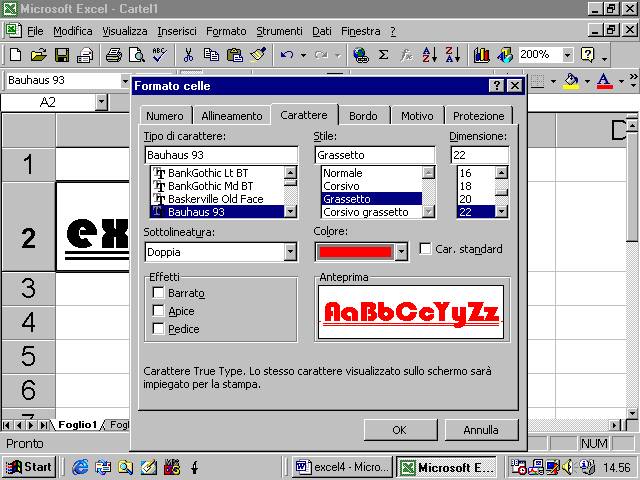Viewport: 640px width, 480px height.
Task: Open the Font Color dropdown arrow
Action: click(x=621, y=81)
